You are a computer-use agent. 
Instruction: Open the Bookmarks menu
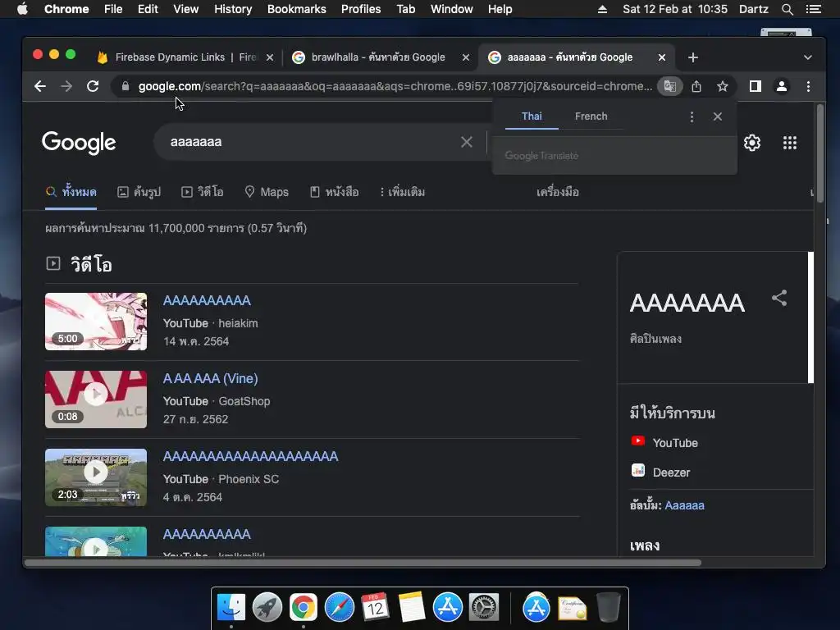pyautogui.click(x=297, y=9)
